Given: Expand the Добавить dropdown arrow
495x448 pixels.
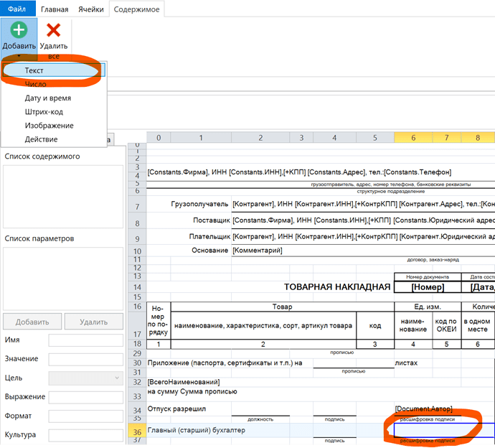Looking at the screenshot, I should (x=19, y=56).
